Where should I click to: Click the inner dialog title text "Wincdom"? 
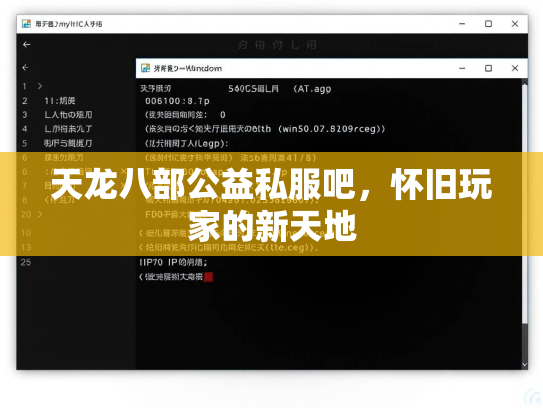pos(204,68)
